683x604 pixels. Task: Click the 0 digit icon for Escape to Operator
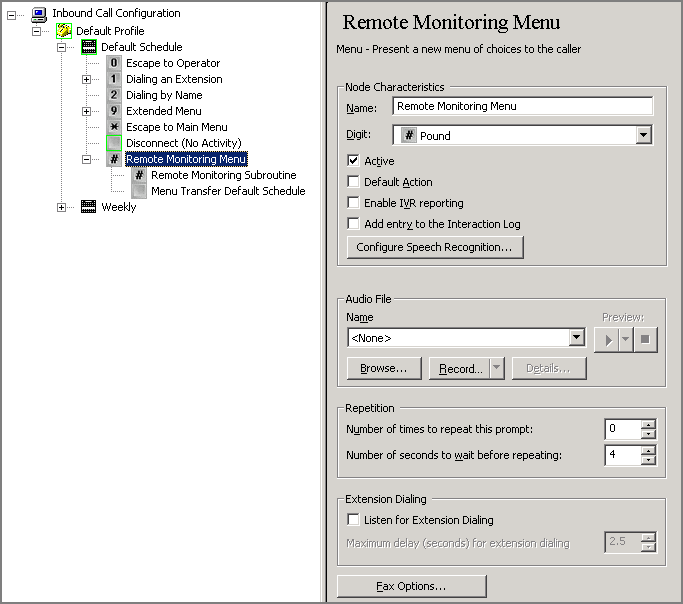click(114, 63)
